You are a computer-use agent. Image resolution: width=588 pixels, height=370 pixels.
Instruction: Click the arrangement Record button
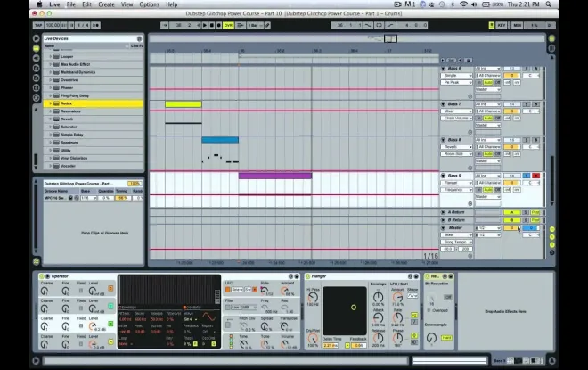tap(218, 25)
